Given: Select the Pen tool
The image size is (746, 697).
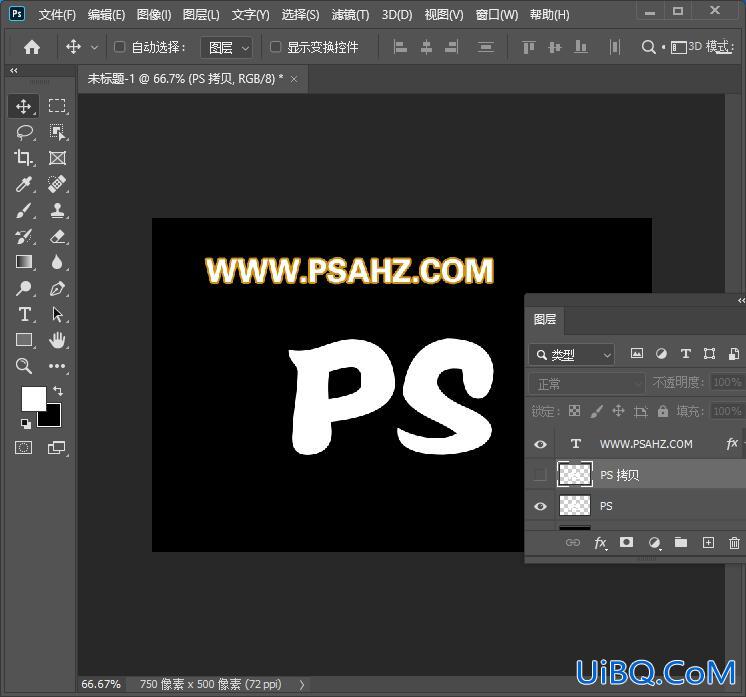Looking at the screenshot, I should click(x=58, y=288).
